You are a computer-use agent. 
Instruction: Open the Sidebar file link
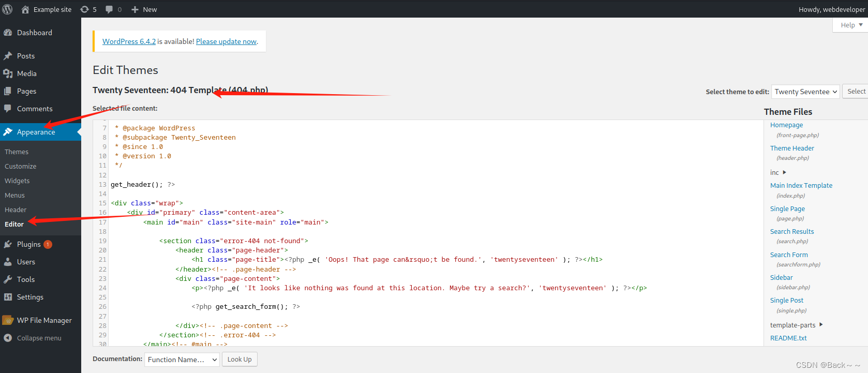coord(781,277)
